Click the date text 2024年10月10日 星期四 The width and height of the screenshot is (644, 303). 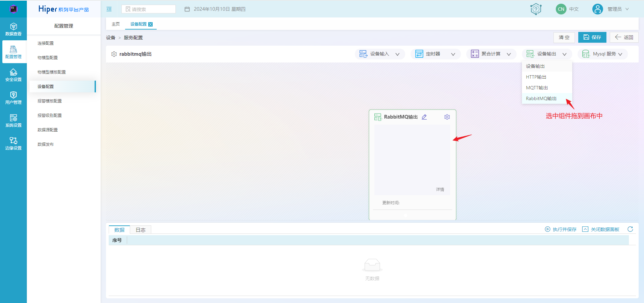click(220, 9)
